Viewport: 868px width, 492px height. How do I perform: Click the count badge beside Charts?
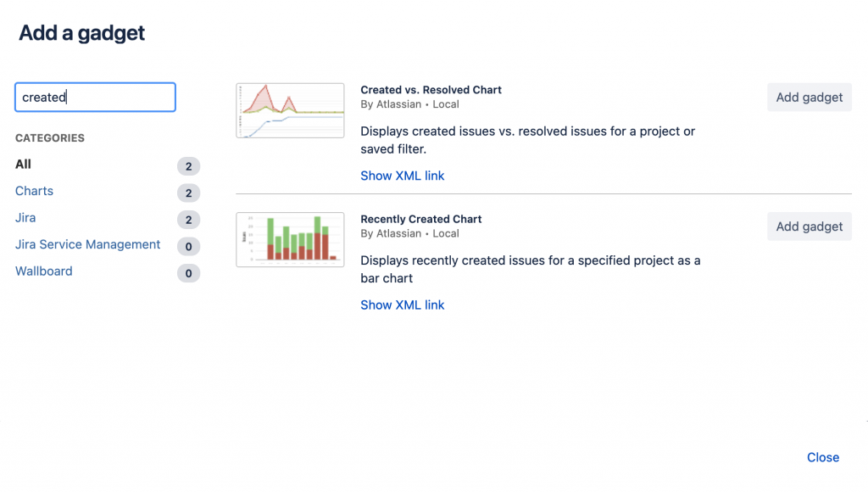tap(188, 193)
